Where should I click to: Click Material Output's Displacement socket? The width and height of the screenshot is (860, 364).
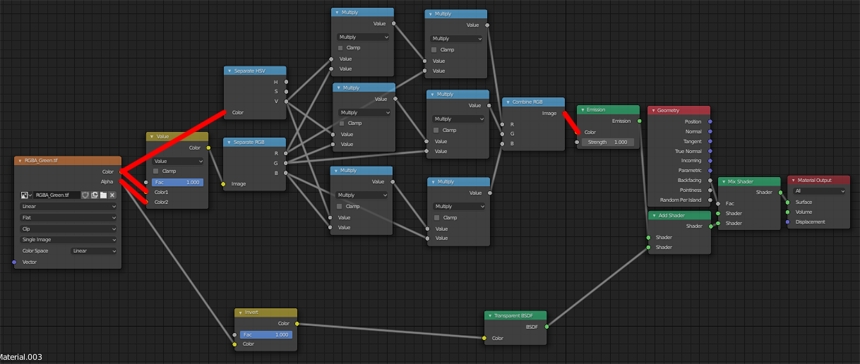(788, 221)
